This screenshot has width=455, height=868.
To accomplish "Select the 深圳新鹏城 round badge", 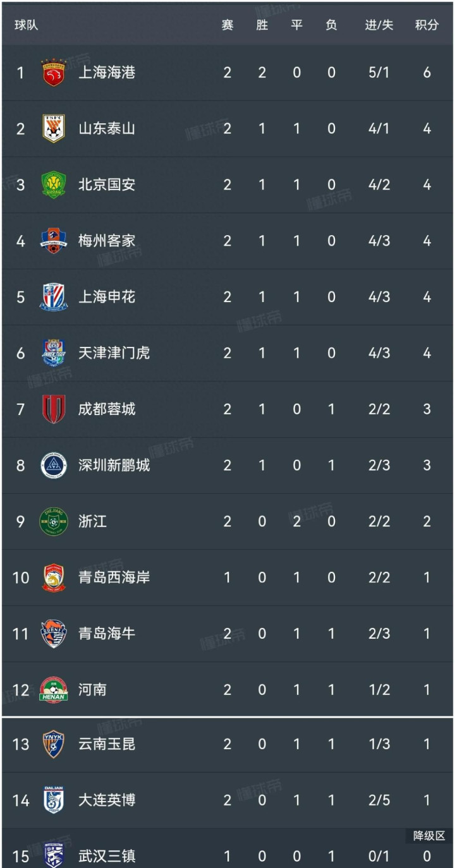I will 54,466.
